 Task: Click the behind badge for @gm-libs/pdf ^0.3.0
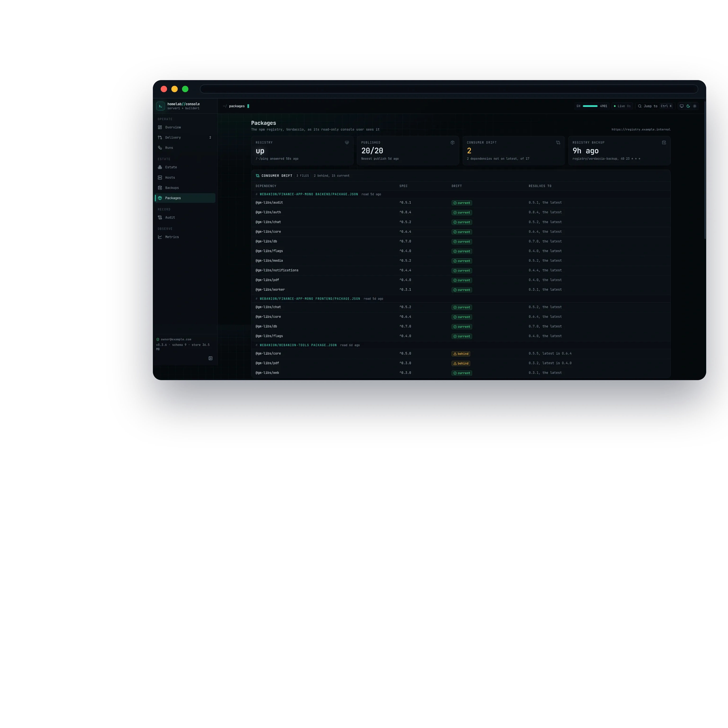(461, 364)
